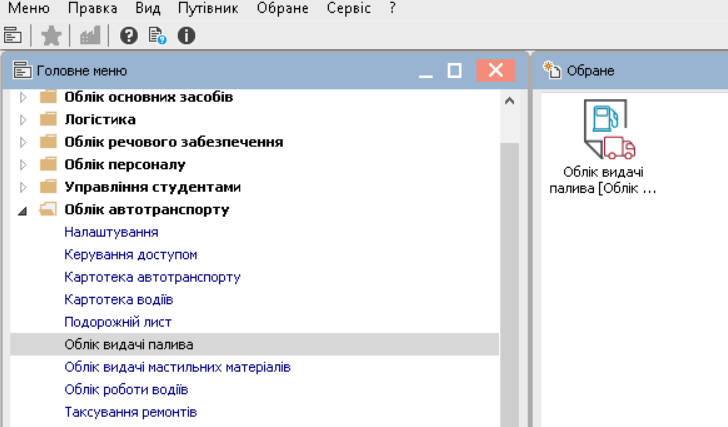Click the Облік речового забезпечення folder icon
Image resolution: width=728 pixels, height=427 pixels.
click(48, 142)
